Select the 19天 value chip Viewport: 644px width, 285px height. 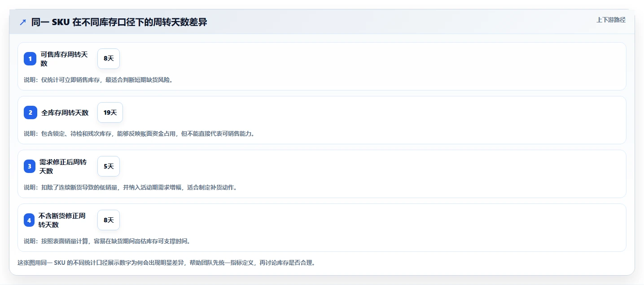[x=110, y=112]
